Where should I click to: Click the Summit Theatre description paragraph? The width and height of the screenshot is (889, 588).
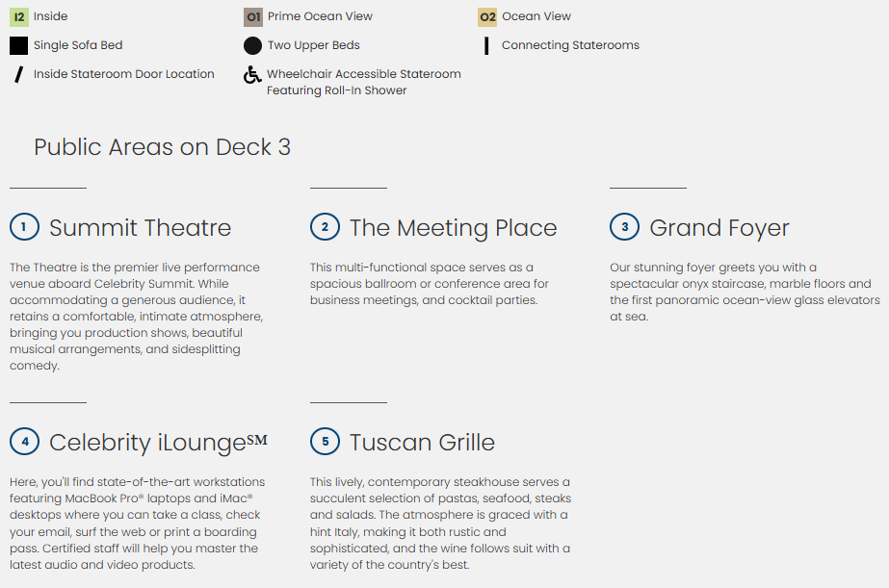136,317
